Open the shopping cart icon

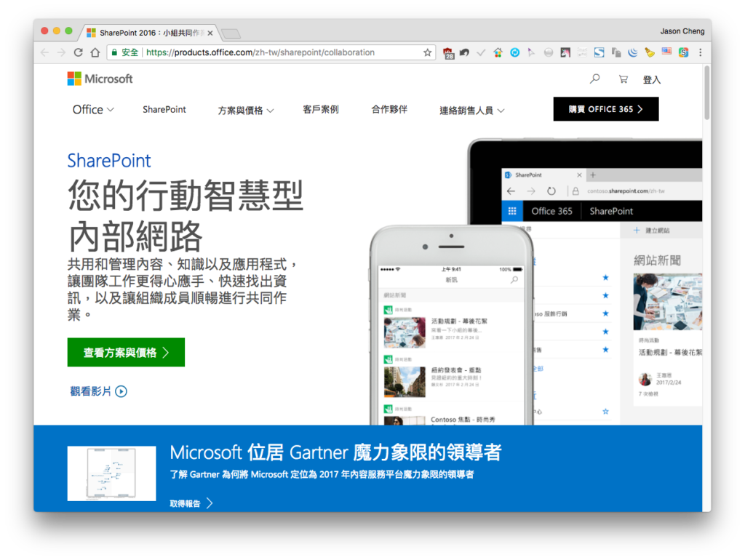(623, 79)
